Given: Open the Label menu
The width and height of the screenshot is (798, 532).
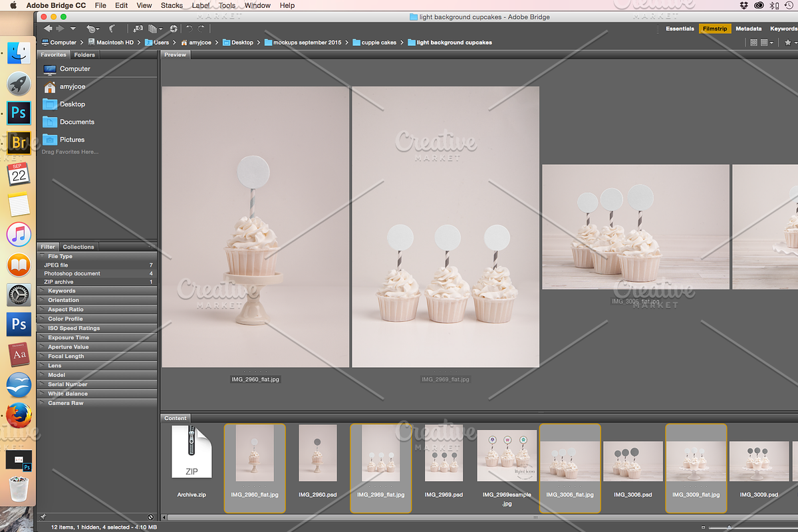Looking at the screenshot, I should (x=201, y=5).
